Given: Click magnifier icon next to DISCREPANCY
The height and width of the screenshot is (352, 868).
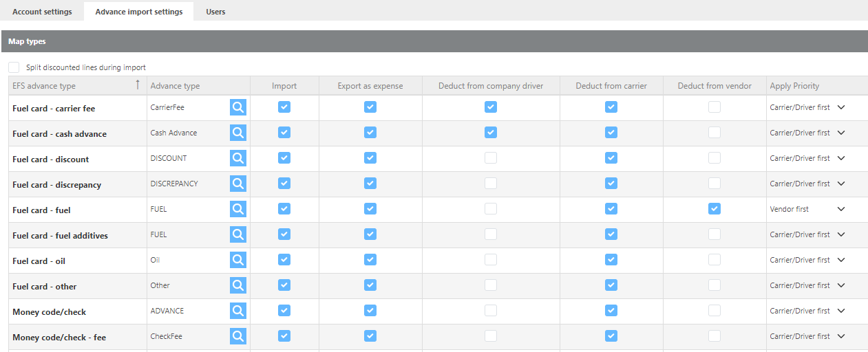Looking at the screenshot, I should 237,184.
